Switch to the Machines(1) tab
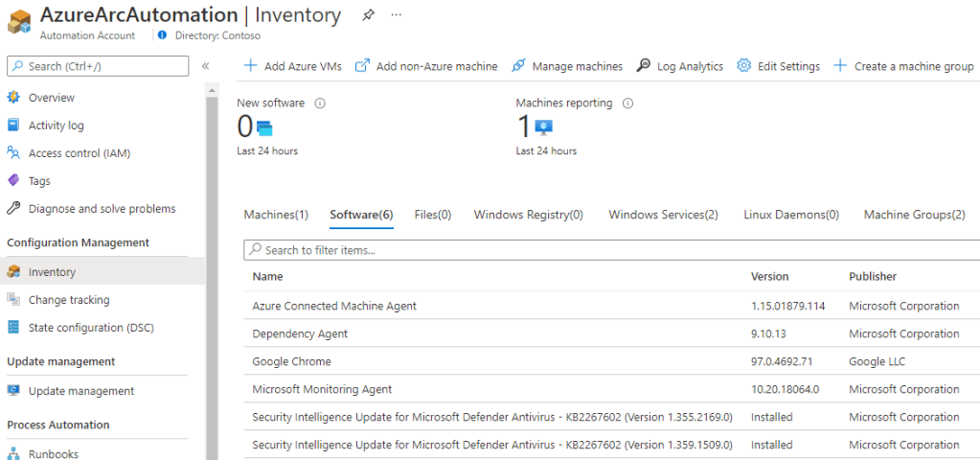The image size is (980, 460). point(276,215)
